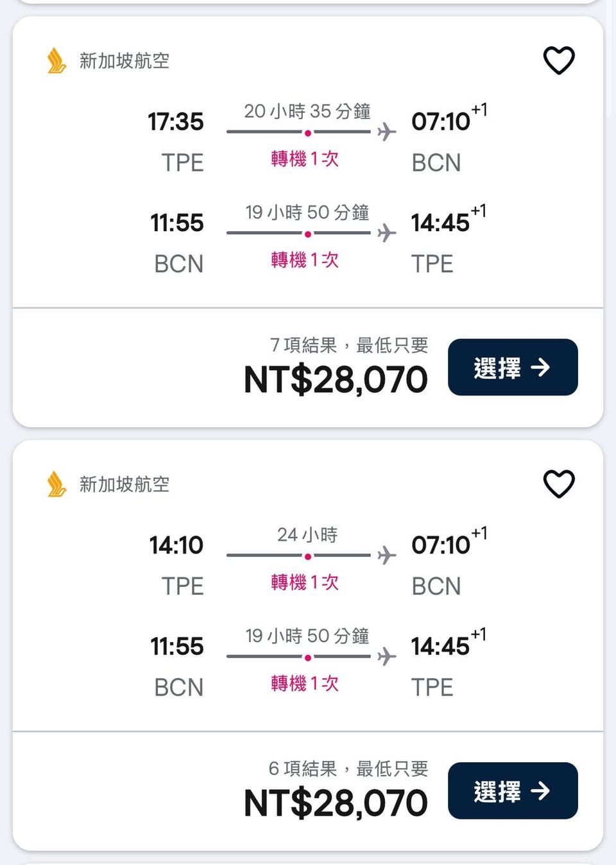The height and width of the screenshot is (865, 616).
Task: Open 轉機 1 次 details under 24 小時
Action: tap(305, 582)
